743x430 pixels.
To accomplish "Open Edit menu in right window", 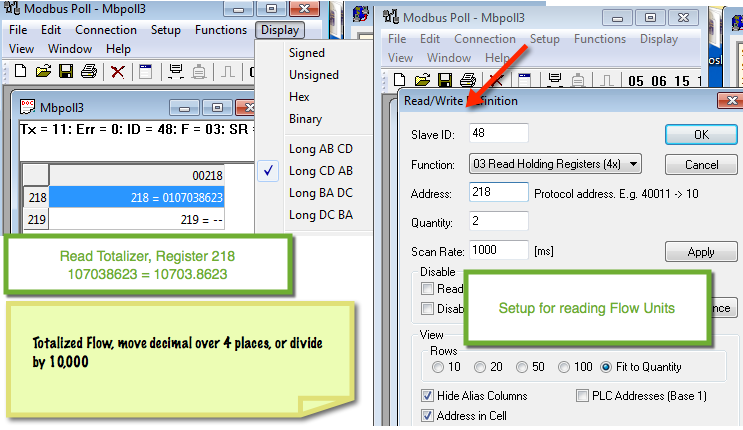I will pyautogui.click(x=430, y=39).
